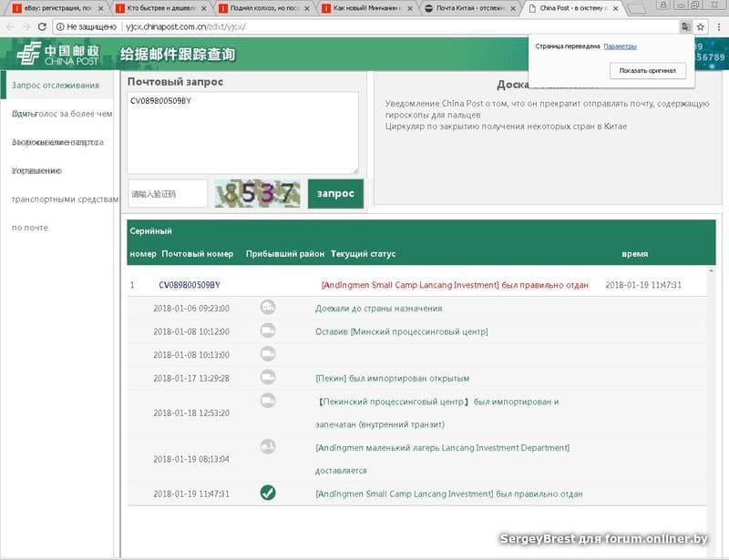Click status '[Пекин] был импортирован открытым'
This screenshot has height=560, width=729.
click(x=393, y=378)
